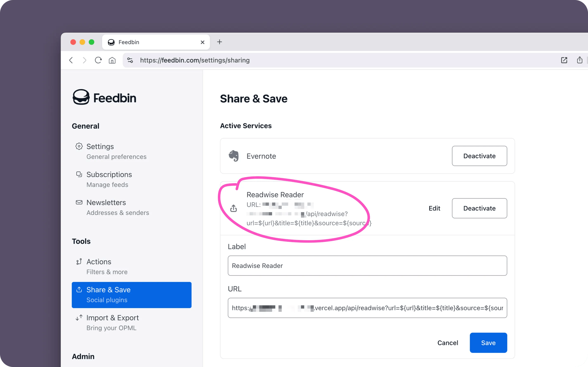Go back with the browser arrow
Screen dimensions: 588x367
coord(71,60)
